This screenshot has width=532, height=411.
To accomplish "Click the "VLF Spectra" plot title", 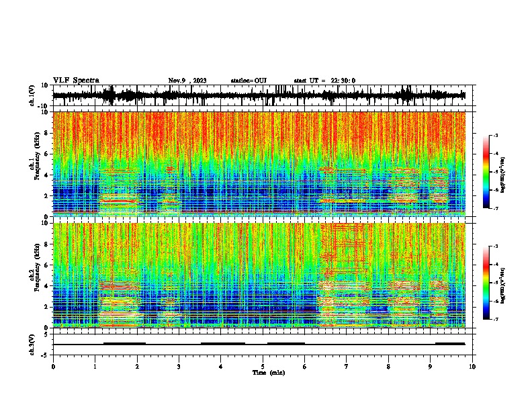I will point(76,80).
